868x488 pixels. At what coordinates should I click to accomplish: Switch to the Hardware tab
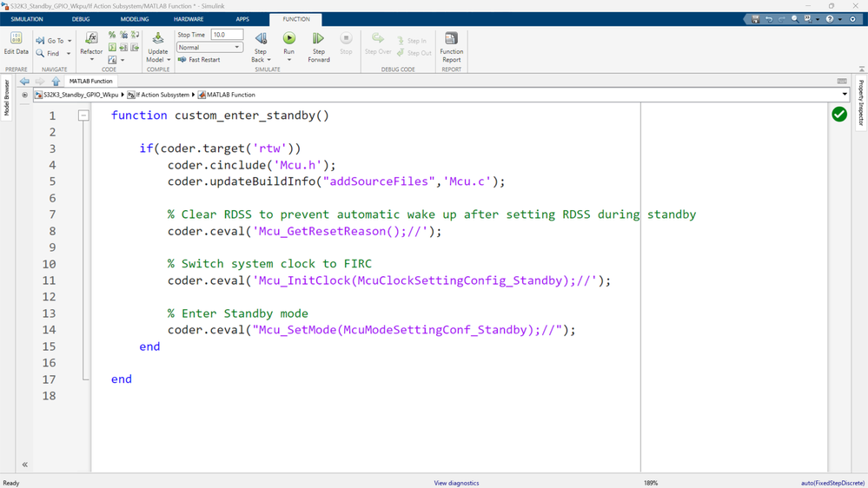(x=189, y=19)
